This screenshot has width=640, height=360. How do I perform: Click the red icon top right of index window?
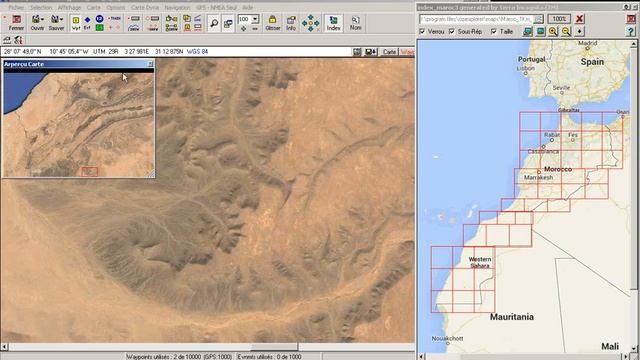tap(631, 19)
